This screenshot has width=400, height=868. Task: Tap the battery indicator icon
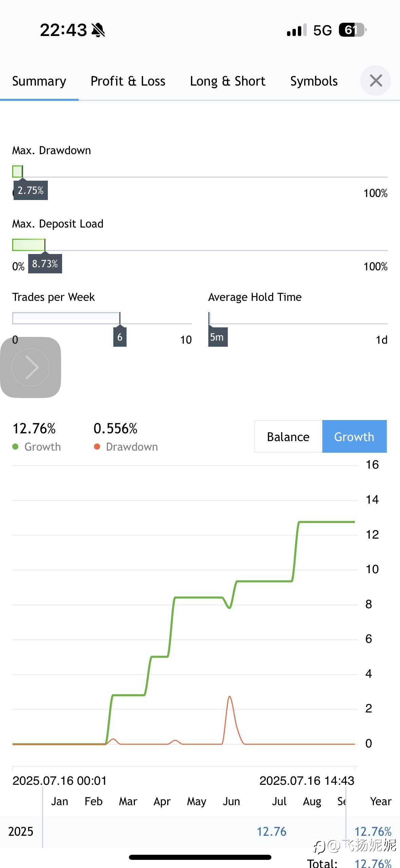pos(352,30)
